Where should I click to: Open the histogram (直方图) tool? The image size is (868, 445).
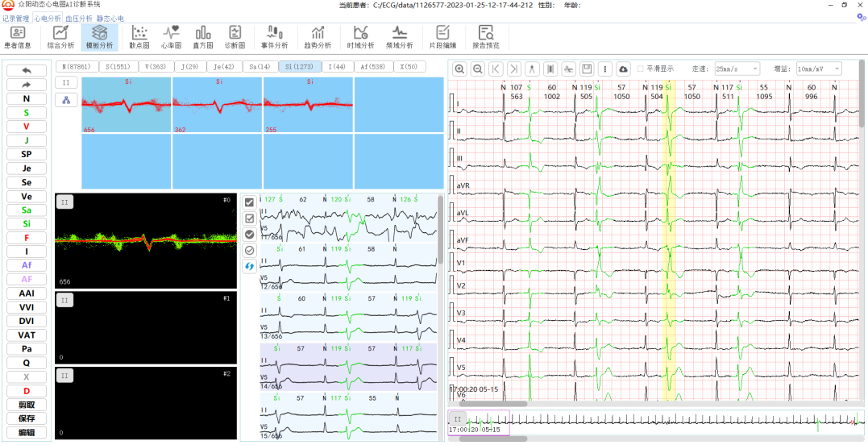[202, 37]
